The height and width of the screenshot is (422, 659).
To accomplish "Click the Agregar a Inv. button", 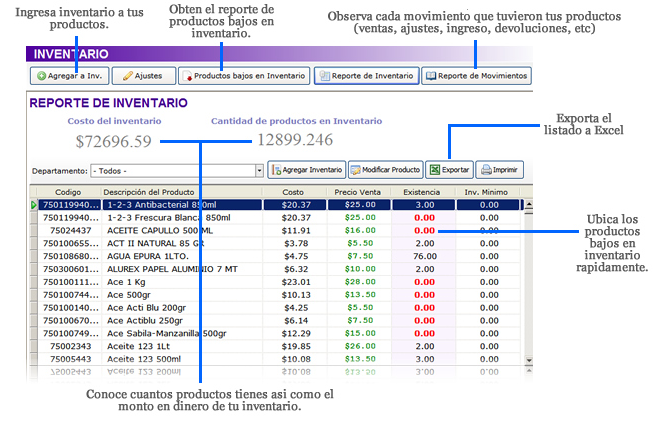I will 65,75.
